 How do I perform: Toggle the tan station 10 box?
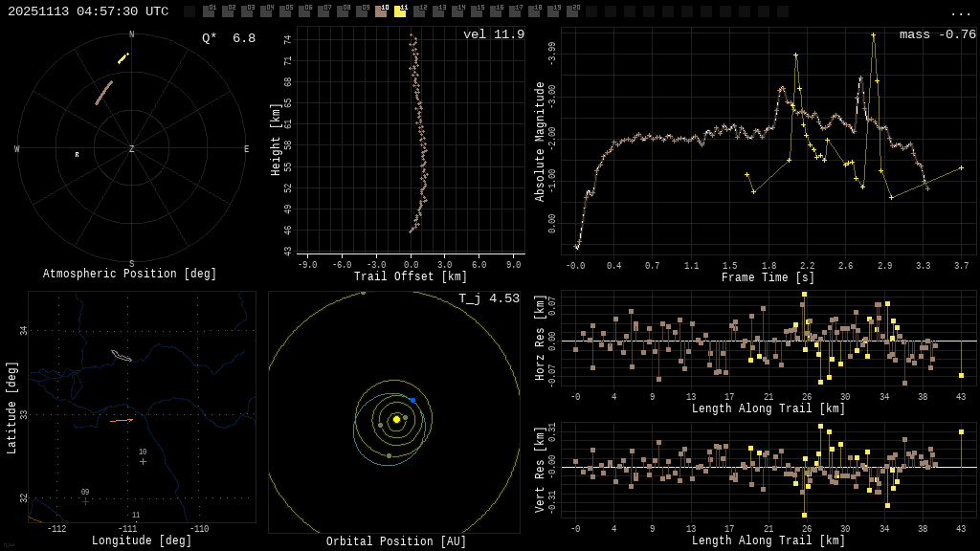381,11
